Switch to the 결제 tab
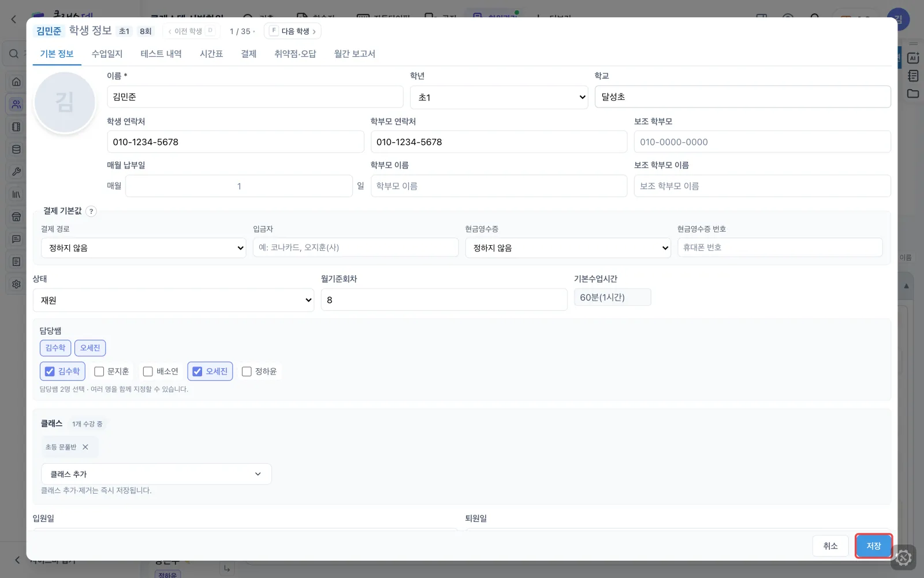This screenshot has width=924, height=578. point(249,54)
